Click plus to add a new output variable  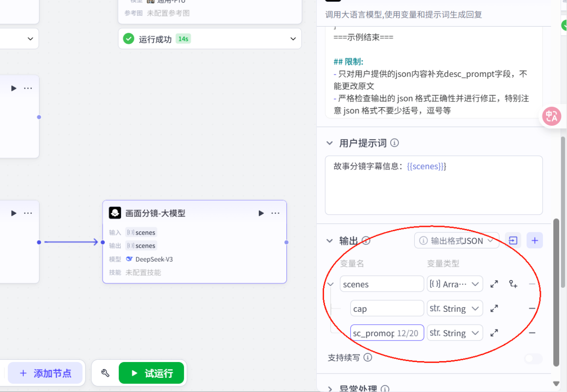(534, 240)
